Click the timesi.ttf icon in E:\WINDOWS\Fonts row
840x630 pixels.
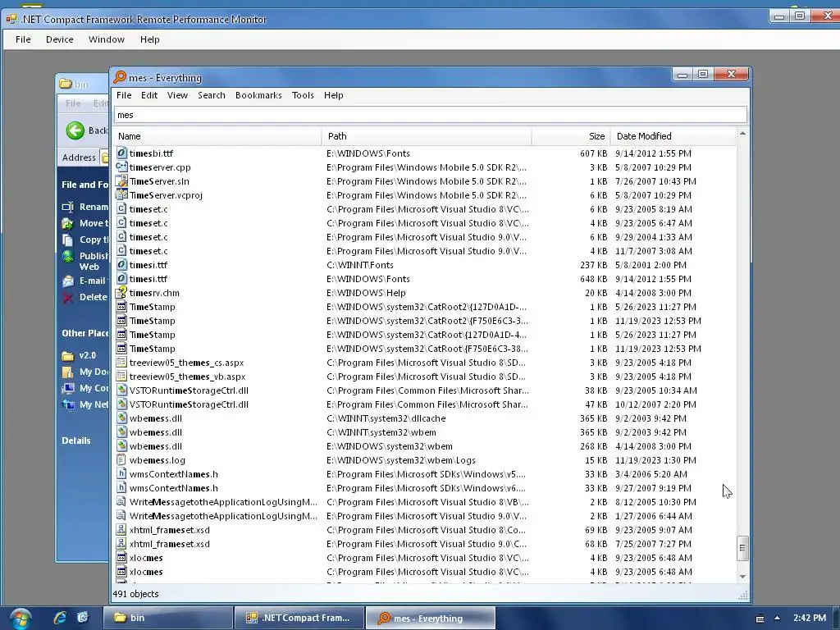point(121,279)
